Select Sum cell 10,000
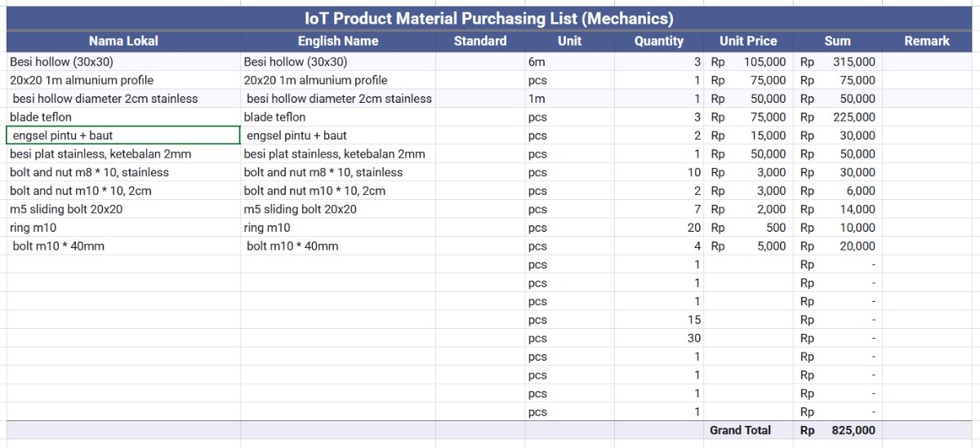The width and height of the screenshot is (980, 448). click(837, 228)
